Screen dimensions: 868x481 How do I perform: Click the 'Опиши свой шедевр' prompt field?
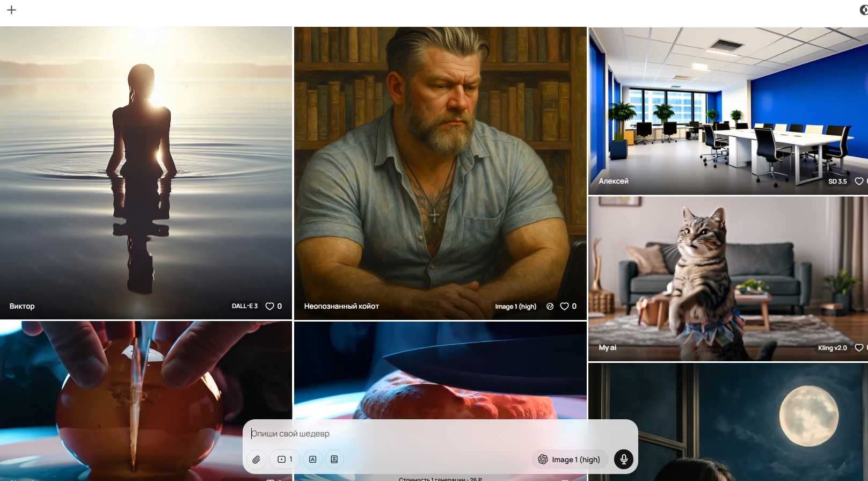pos(440,434)
